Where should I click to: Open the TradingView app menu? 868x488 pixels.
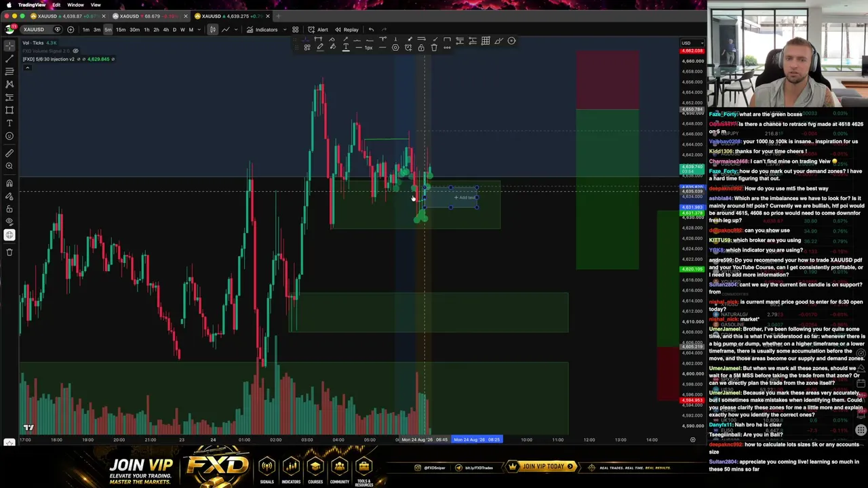coord(32,5)
